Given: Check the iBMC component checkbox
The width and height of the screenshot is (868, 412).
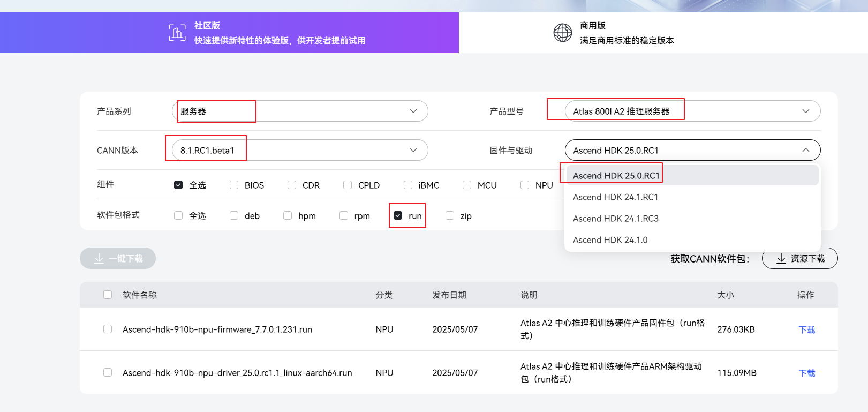Looking at the screenshot, I should point(408,185).
